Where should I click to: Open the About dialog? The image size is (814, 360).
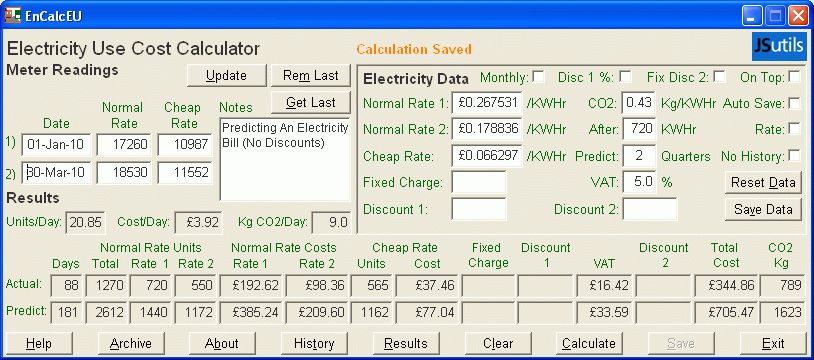(222, 343)
